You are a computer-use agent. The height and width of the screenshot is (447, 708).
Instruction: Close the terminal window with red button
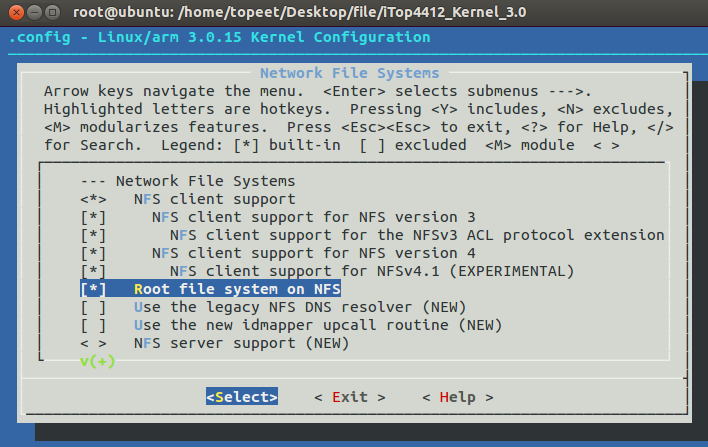pyautogui.click(x=16, y=12)
